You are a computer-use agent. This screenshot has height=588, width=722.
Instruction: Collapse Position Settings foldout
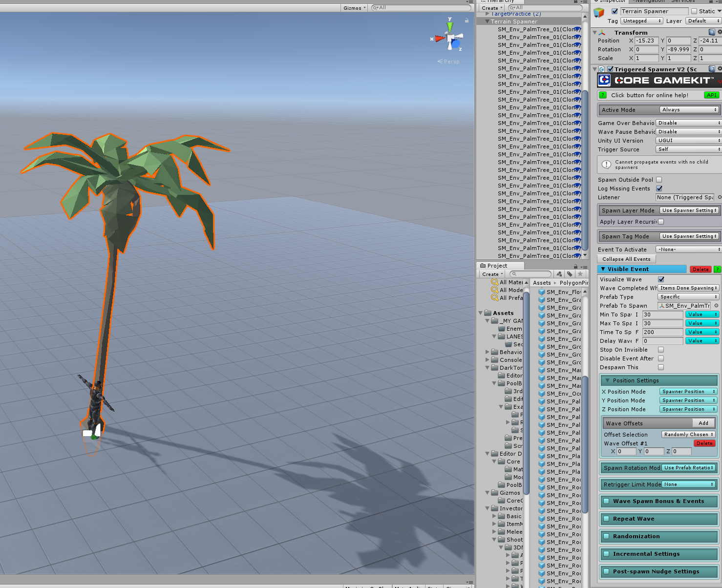[x=607, y=380]
